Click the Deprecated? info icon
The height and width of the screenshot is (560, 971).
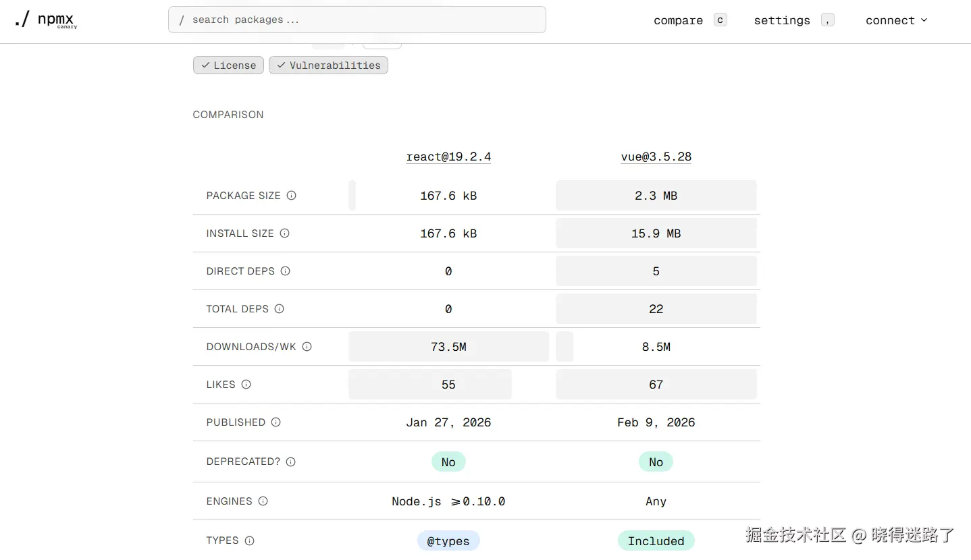290,462
